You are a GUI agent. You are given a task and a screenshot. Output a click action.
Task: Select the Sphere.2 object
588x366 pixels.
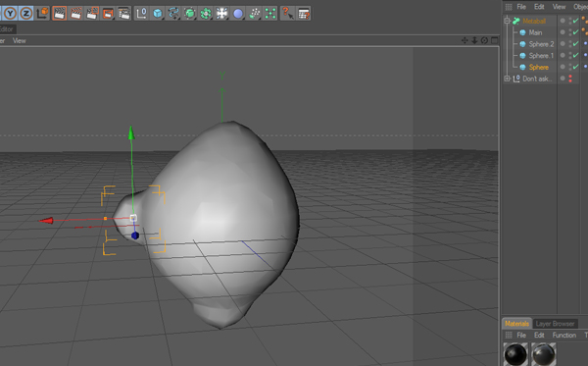pyautogui.click(x=541, y=44)
